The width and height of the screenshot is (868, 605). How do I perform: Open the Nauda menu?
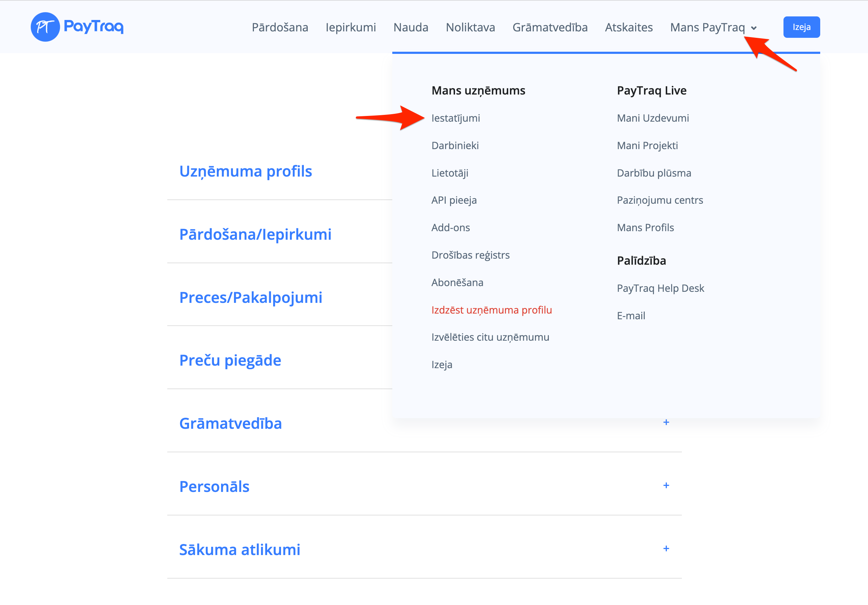point(410,27)
